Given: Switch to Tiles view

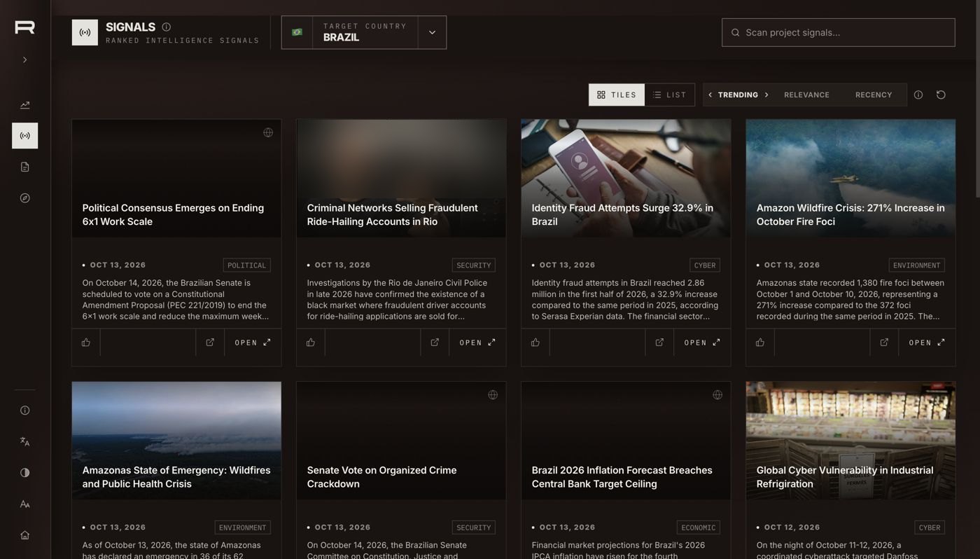Looking at the screenshot, I should [617, 95].
